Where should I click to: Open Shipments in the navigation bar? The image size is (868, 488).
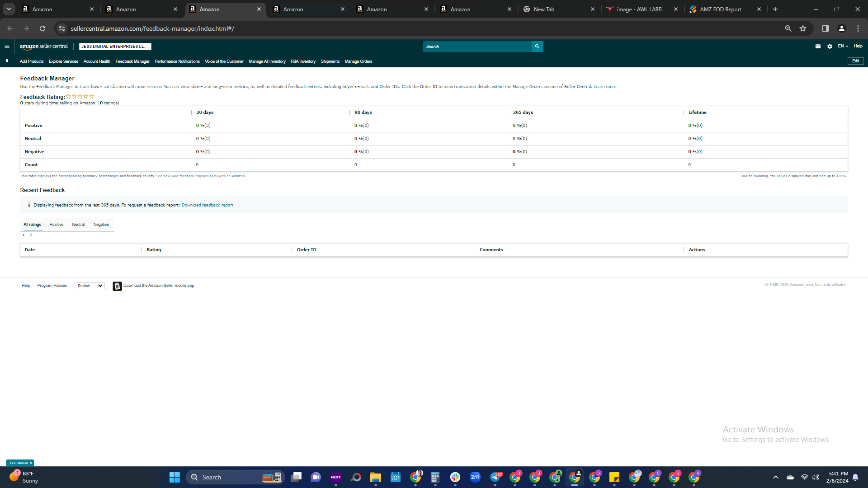330,61
